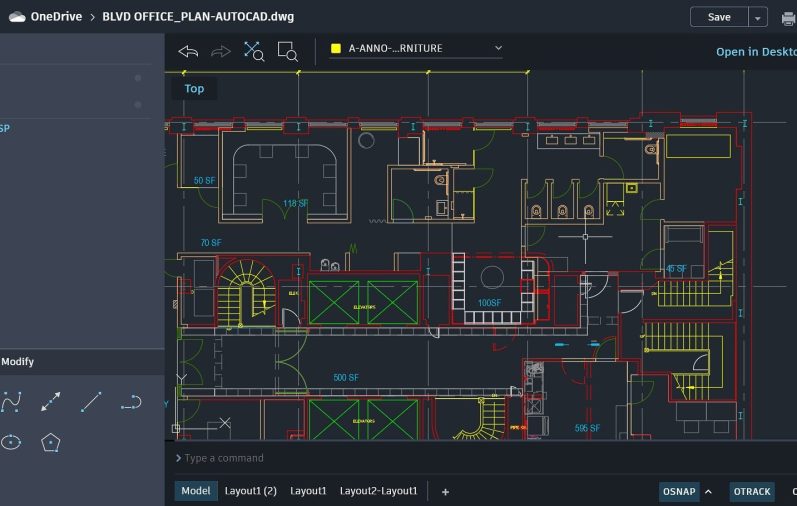Select the double-arrow diagonal line tool

click(51, 402)
